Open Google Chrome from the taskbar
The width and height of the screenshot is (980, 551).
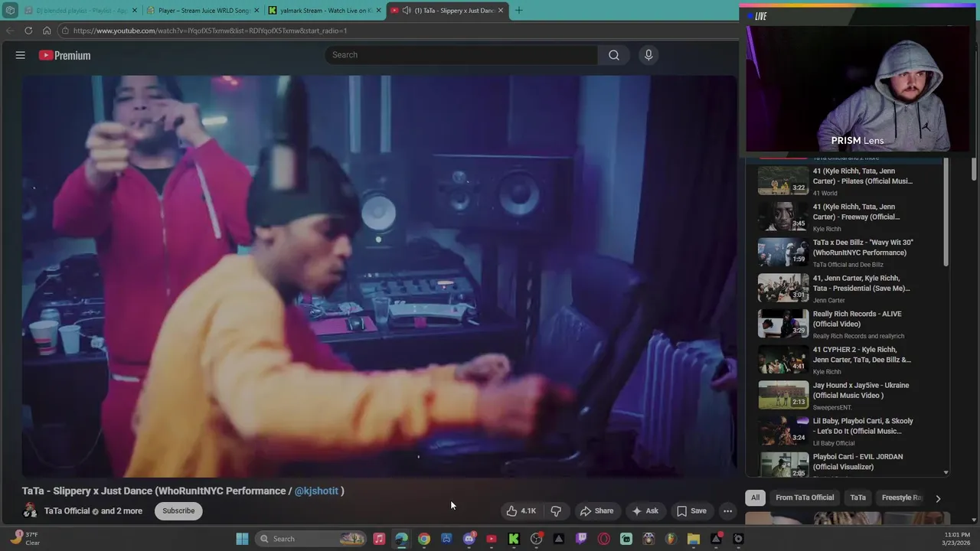coord(423,539)
